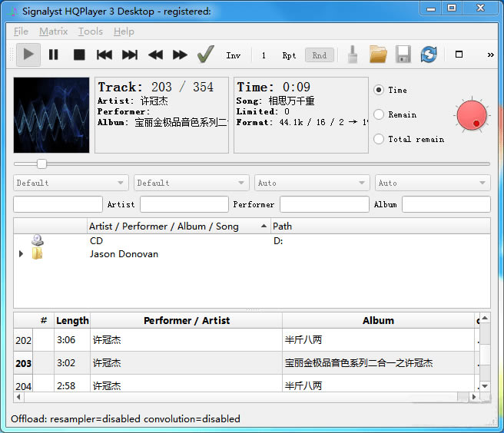The image size is (504, 433).
Task: Open the first Default dropdown
Action: pyautogui.click(x=71, y=183)
